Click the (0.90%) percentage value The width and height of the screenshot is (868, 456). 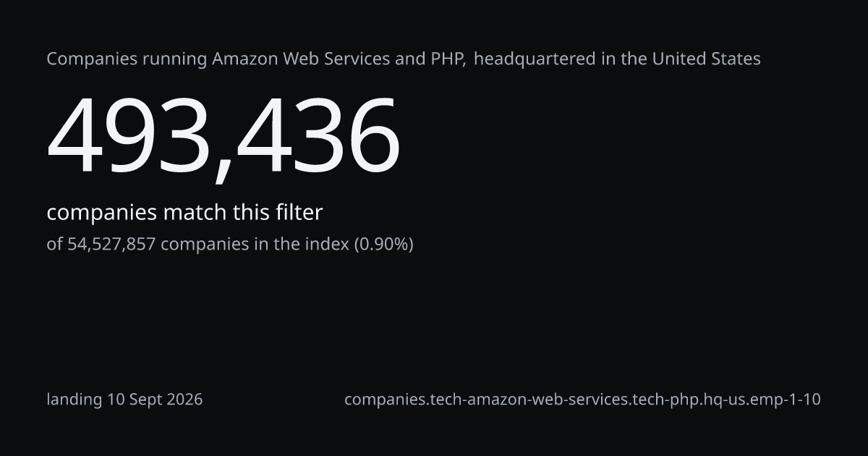[383, 244]
